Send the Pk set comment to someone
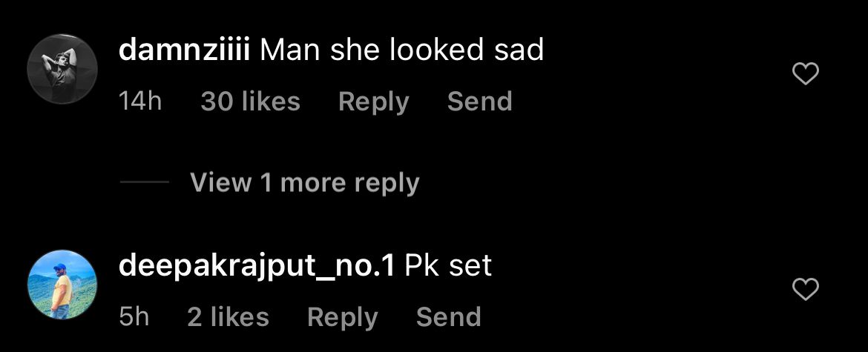This screenshot has width=868, height=352. coord(448,317)
